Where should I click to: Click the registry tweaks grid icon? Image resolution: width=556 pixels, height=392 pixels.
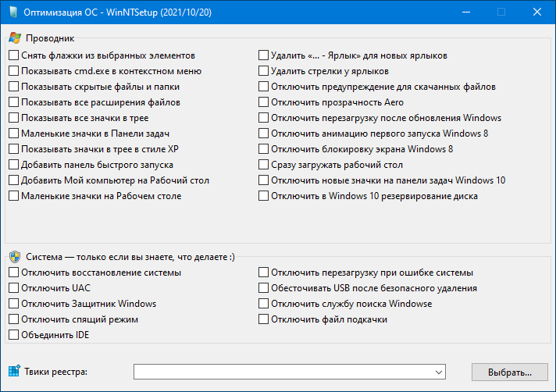click(x=14, y=371)
